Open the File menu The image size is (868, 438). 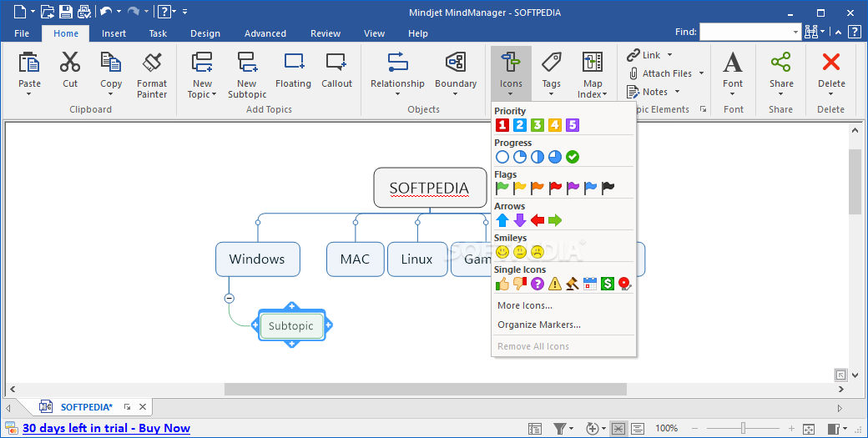[22, 33]
